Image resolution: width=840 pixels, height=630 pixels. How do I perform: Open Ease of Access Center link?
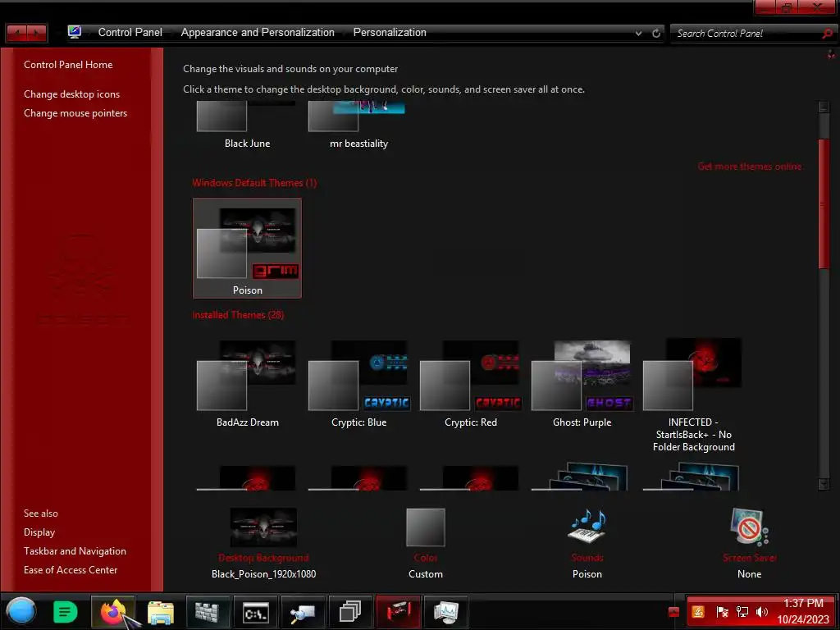point(71,570)
